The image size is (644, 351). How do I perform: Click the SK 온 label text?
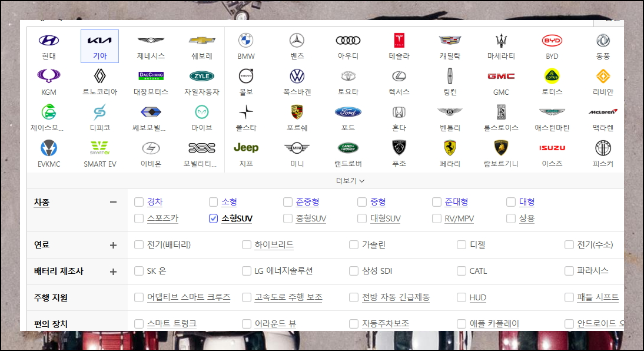pos(157,271)
